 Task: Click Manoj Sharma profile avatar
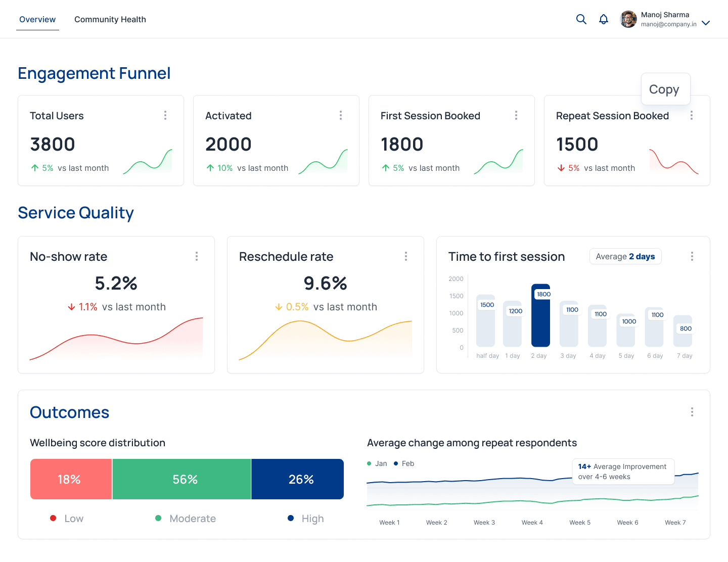628,19
